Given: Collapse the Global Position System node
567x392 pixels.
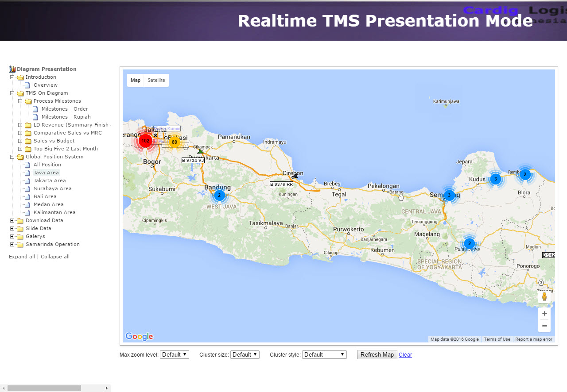Looking at the screenshot, I should 12,157.
